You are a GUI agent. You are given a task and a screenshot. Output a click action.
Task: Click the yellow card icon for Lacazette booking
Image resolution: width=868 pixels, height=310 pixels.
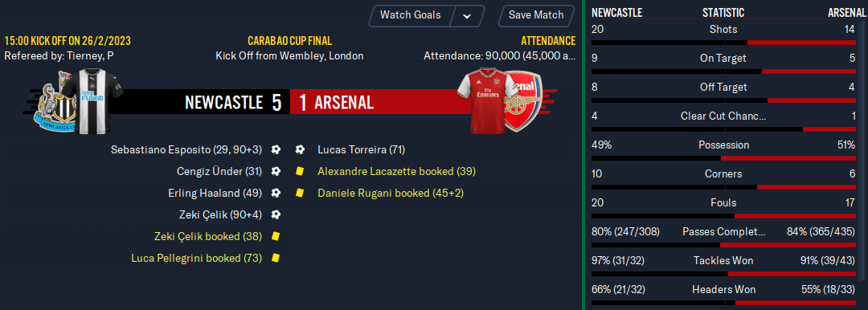coord(300,172)
